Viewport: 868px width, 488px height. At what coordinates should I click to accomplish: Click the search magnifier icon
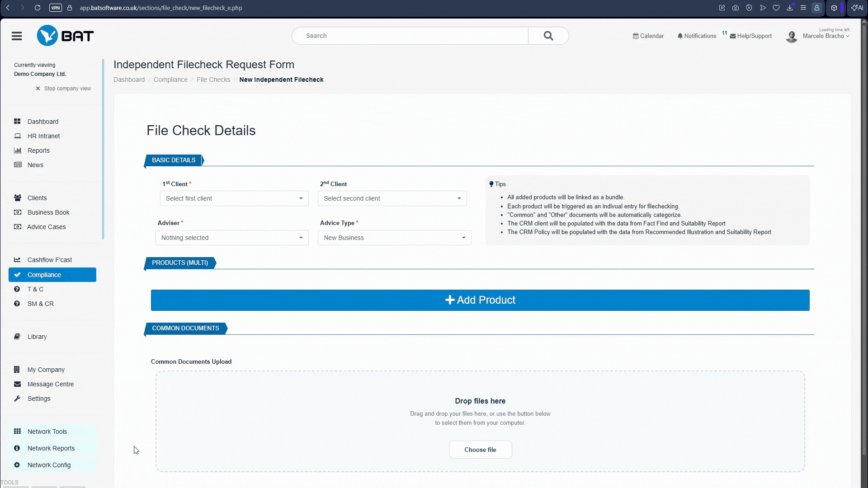[548, 36]
